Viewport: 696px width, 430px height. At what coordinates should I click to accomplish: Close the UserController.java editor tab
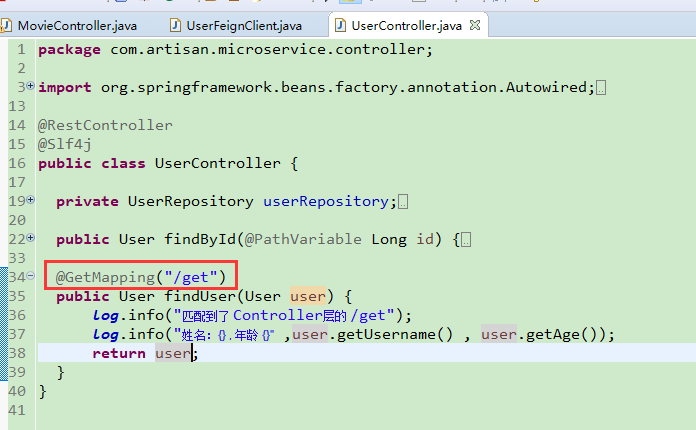point(475,25)
